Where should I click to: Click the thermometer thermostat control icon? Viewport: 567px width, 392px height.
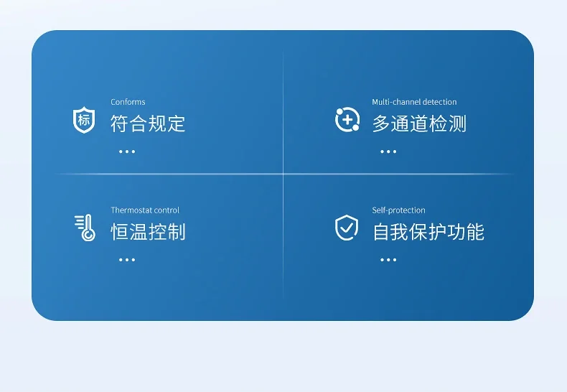[85, 228]
